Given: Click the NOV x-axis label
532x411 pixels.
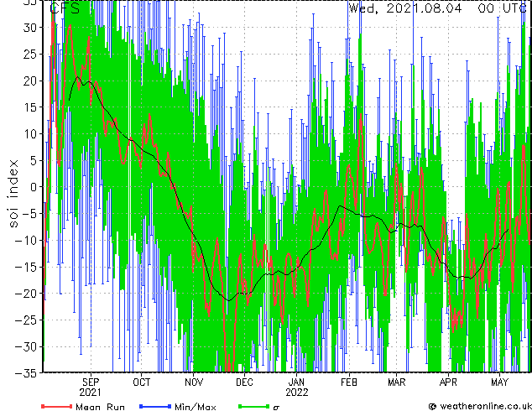Looking at the screenshot, I should pos(194,382).
